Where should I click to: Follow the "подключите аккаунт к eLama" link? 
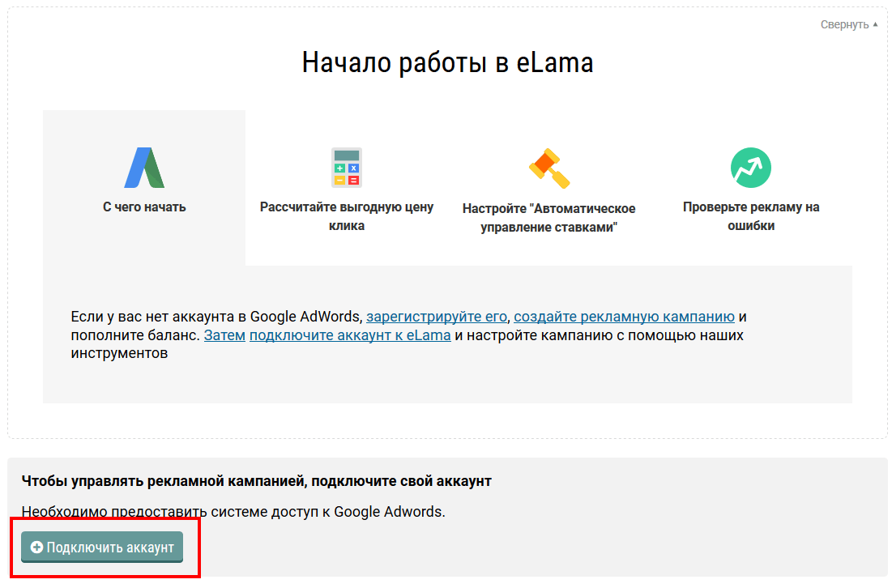350,334
